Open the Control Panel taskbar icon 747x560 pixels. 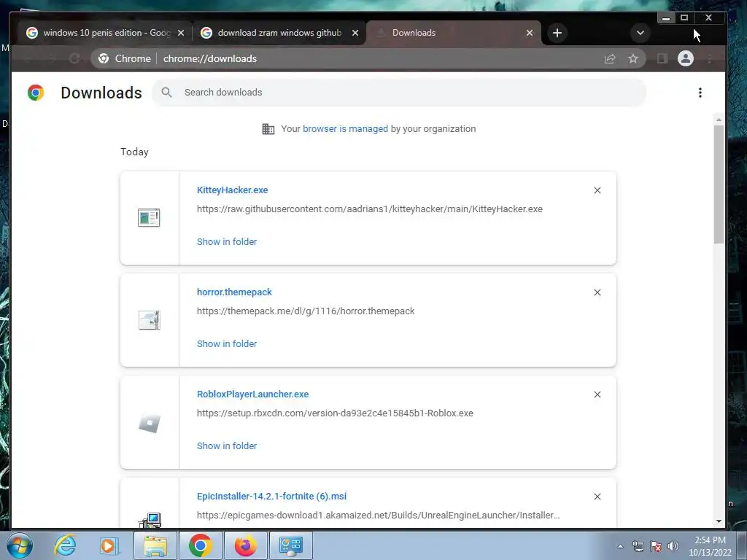[x=290, y=545]
